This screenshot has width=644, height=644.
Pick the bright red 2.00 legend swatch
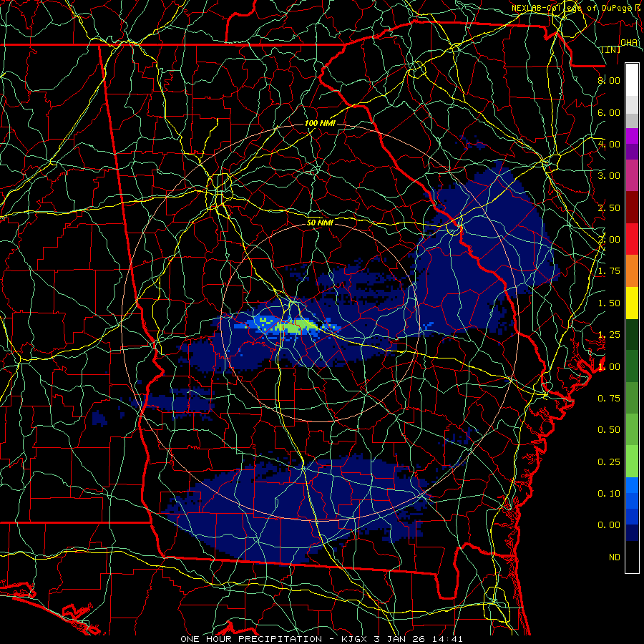[x=632, y=239]
